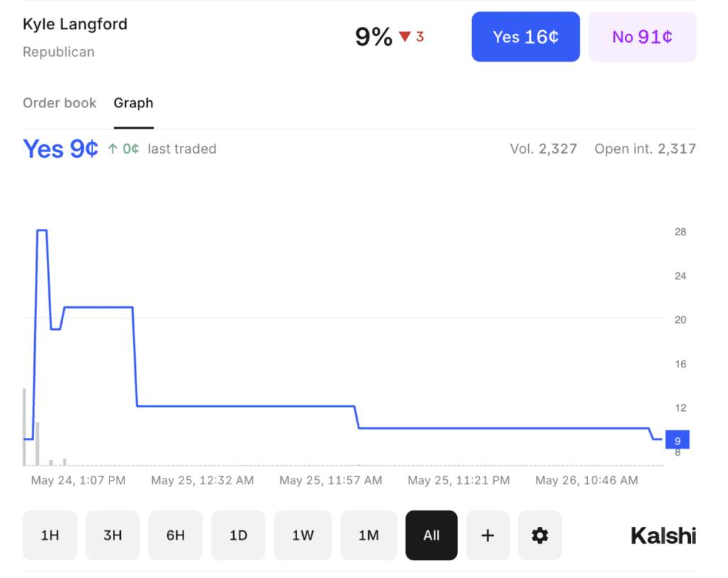Buy No at 91¢
This screenshot has width=728, height=578.
(642, 37)
